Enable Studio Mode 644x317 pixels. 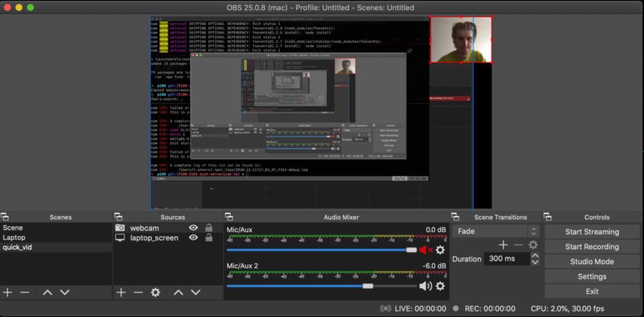[592, 262]
